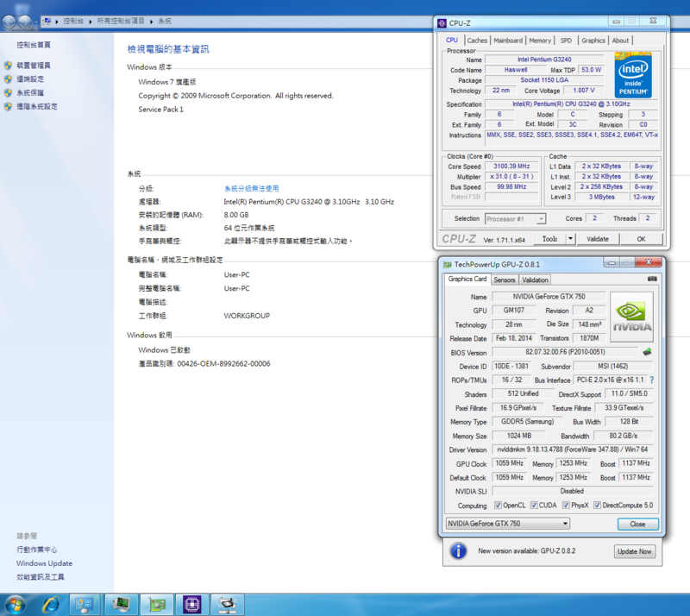Click the shield icon beside 裝置管理員
This screenshot has width=690, height=616.
8,66
